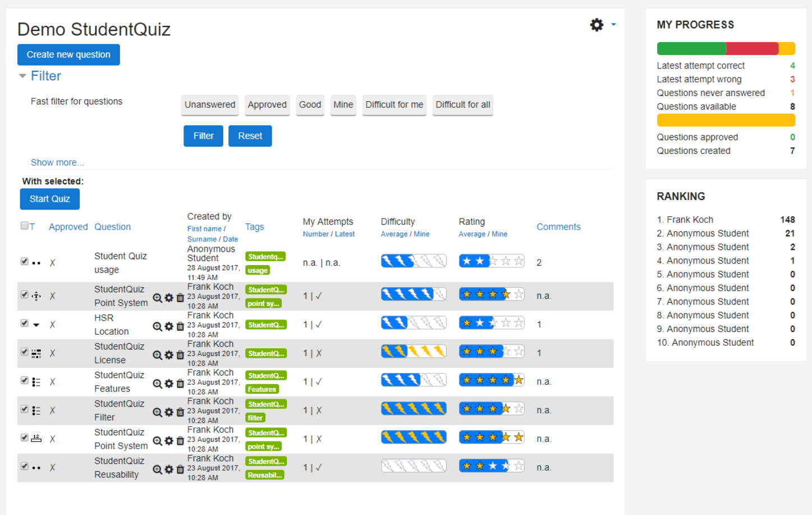Delete the "StudentQuiz License" question

click(x=180, y=353)
